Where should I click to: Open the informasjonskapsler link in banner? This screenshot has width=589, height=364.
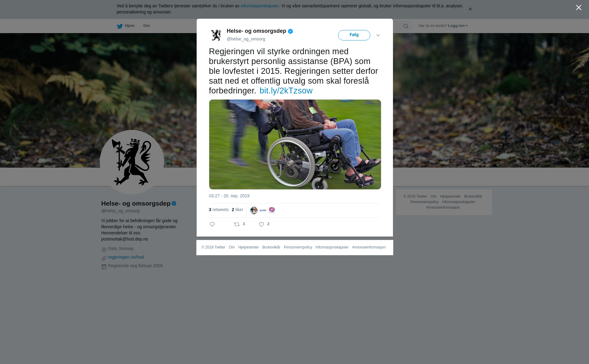pyautogui.click(x=260, y=6)
